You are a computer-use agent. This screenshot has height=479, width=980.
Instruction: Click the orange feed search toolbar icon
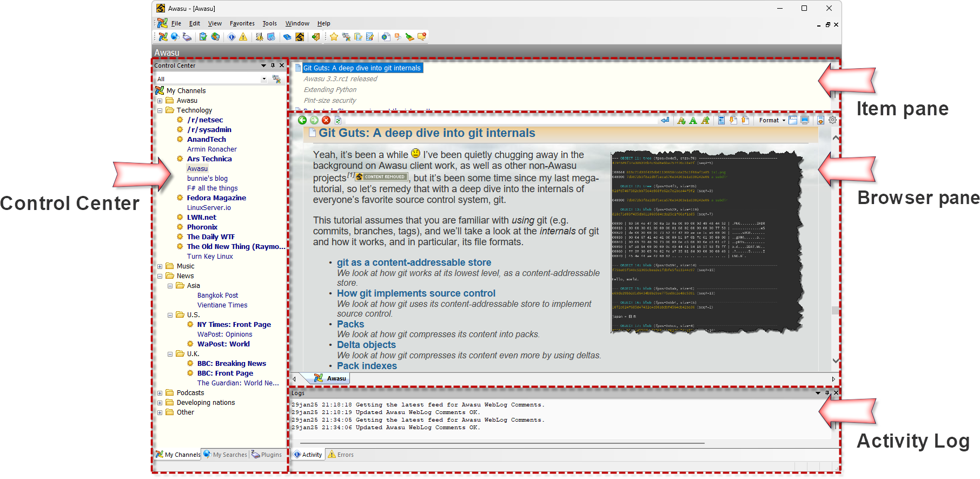pos(398,37)
